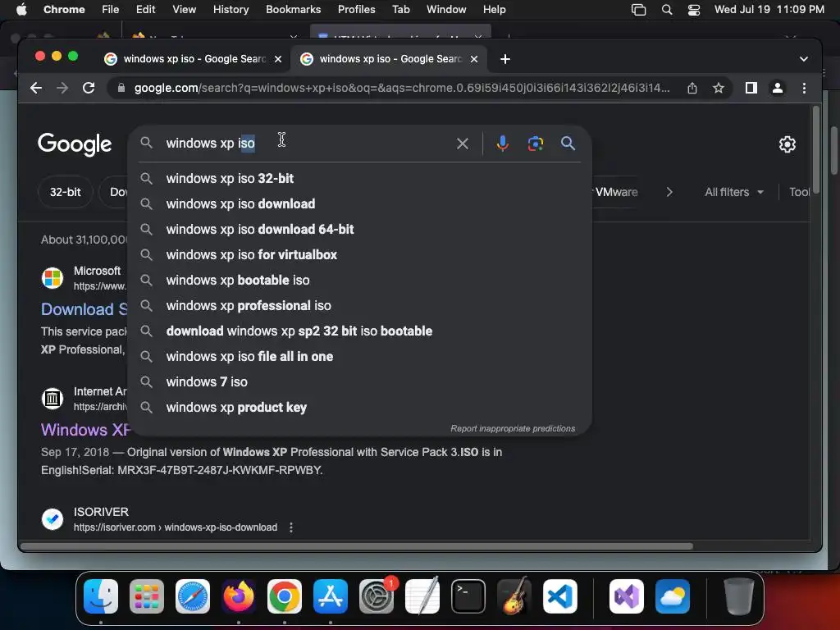
Task: Go back using Chrome back arrow
Action: point(36,88)
